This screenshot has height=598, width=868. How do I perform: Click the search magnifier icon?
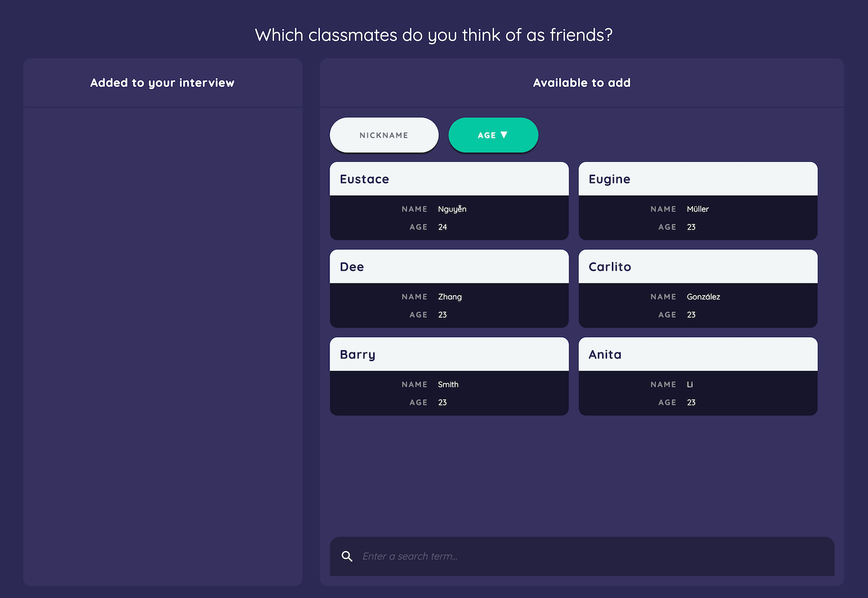pos(347,556)
